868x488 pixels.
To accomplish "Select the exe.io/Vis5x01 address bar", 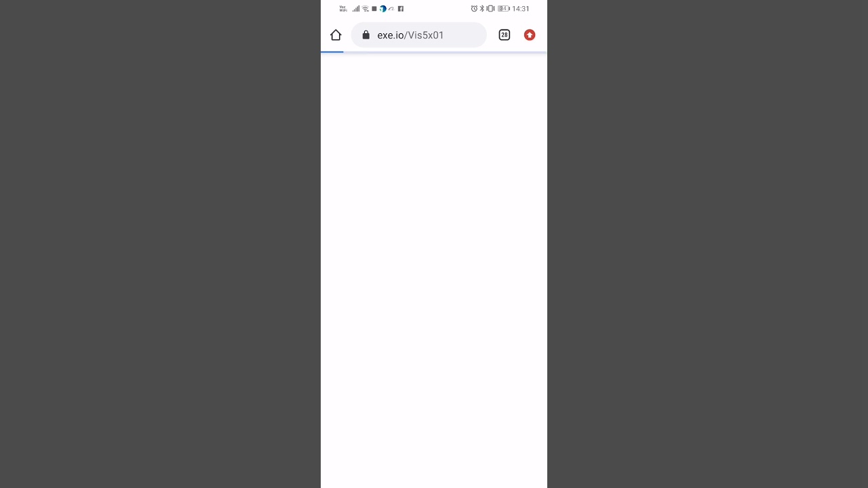I will click(418, 35).
